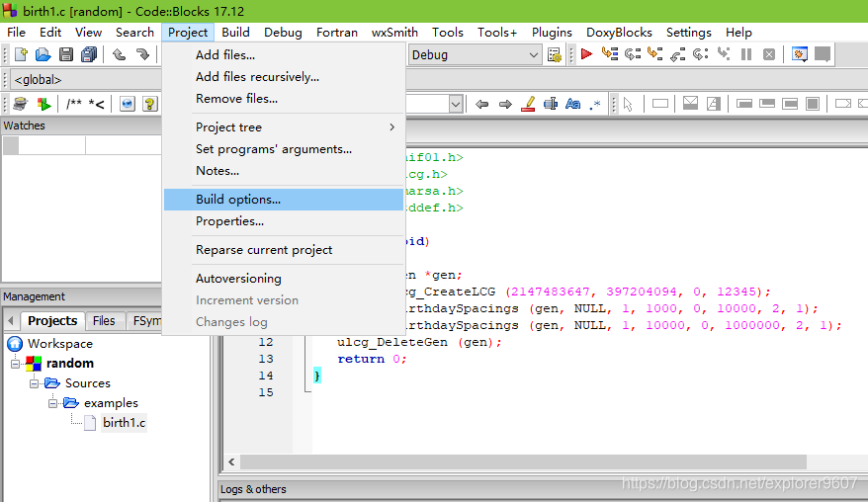Image resolution: width=868 pixels, height=502 pixels.
Task: Move Management tabs left with arrow
Action: pyautogui.click(x=11, y=321)
